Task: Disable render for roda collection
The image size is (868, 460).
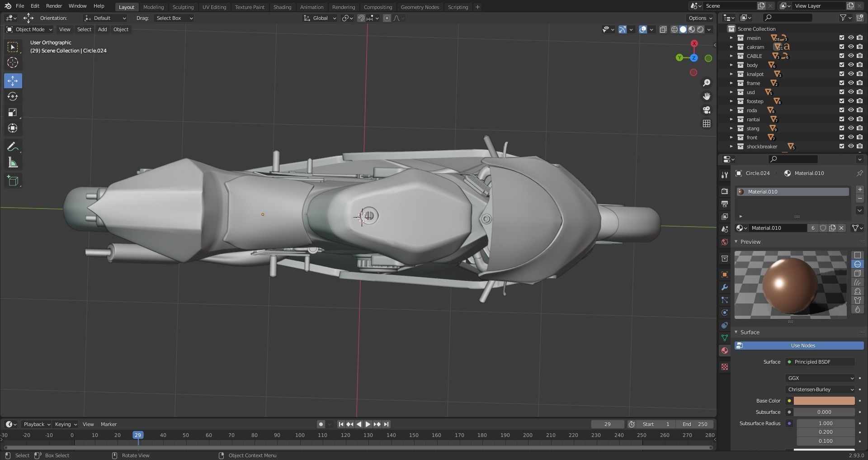Action: click(x=860, y=110)
